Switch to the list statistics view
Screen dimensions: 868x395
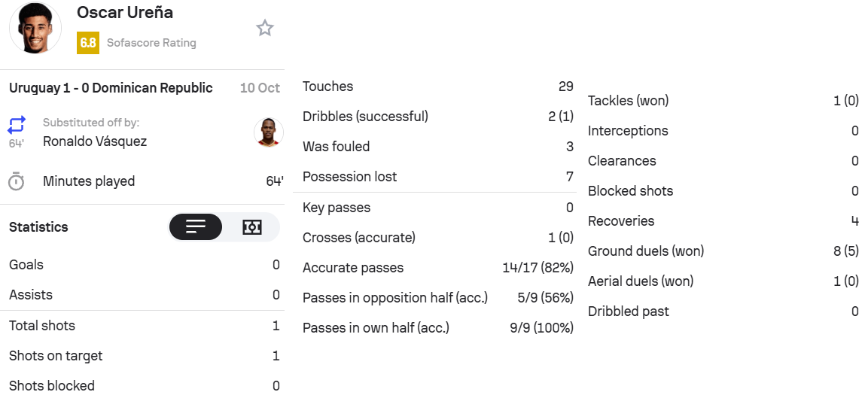(x=196, y=227)
